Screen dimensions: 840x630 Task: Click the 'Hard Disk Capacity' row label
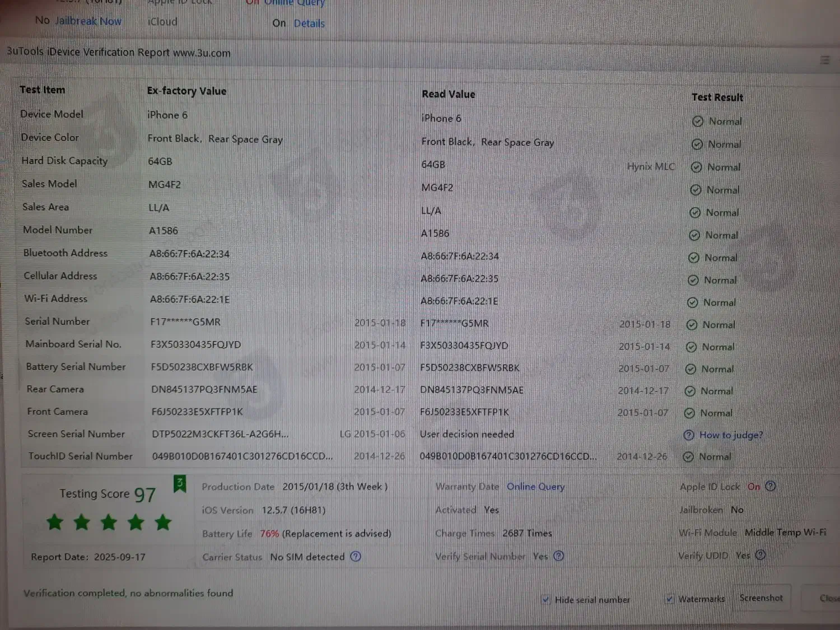coord(64,161)
